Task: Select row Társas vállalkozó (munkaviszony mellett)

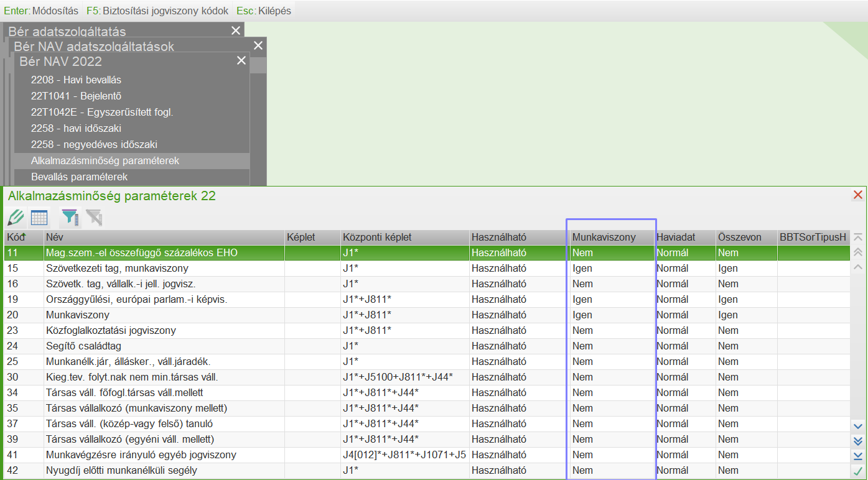Action: pyautogui.click(x=427, y=408)
